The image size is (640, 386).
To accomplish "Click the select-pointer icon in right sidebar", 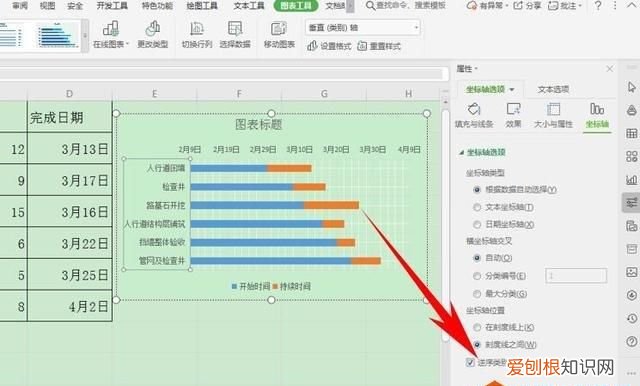I will coord(632,87).
